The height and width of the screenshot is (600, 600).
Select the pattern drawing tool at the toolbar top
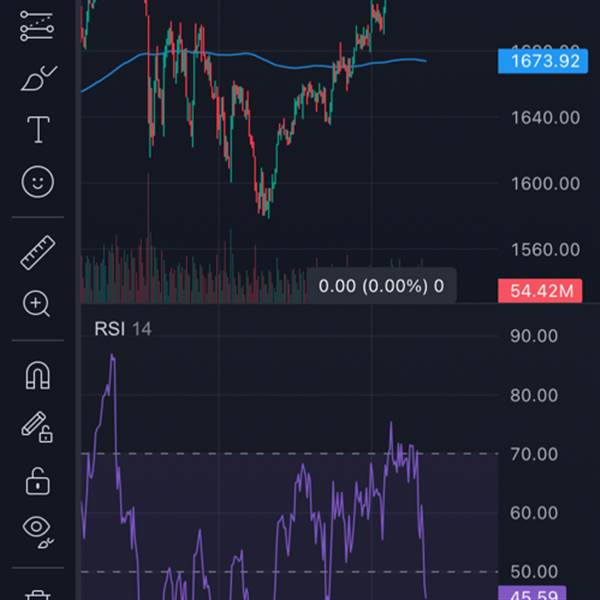[38, 27]
